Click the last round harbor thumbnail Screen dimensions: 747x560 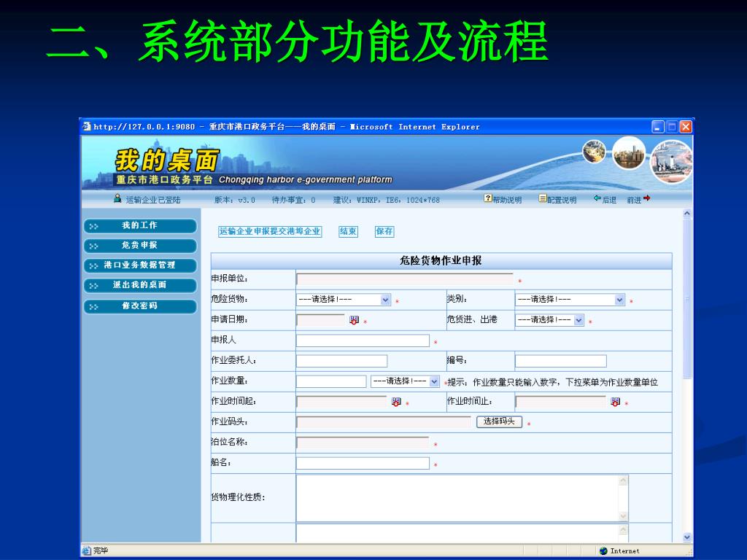click(672, 163)
